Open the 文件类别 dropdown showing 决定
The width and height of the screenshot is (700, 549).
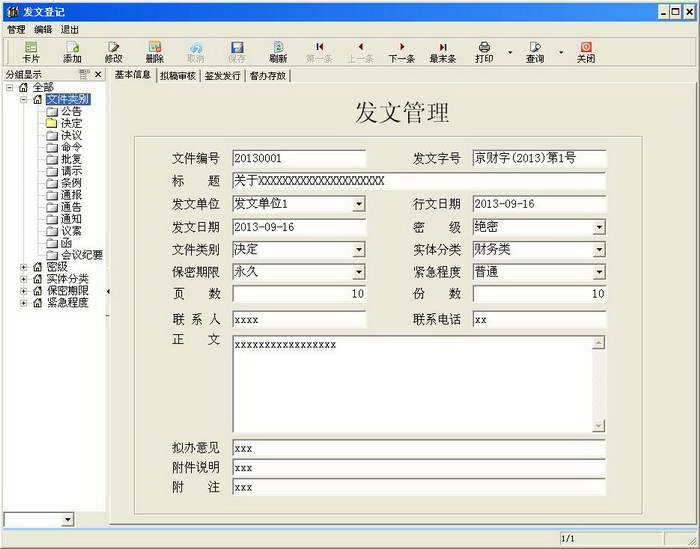(x=358, y=250)
